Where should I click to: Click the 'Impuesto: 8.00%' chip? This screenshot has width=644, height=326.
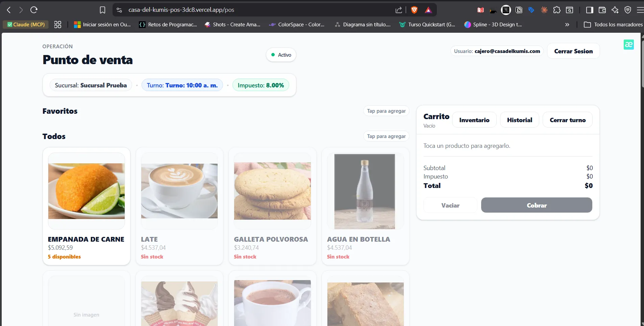[261, 85]
